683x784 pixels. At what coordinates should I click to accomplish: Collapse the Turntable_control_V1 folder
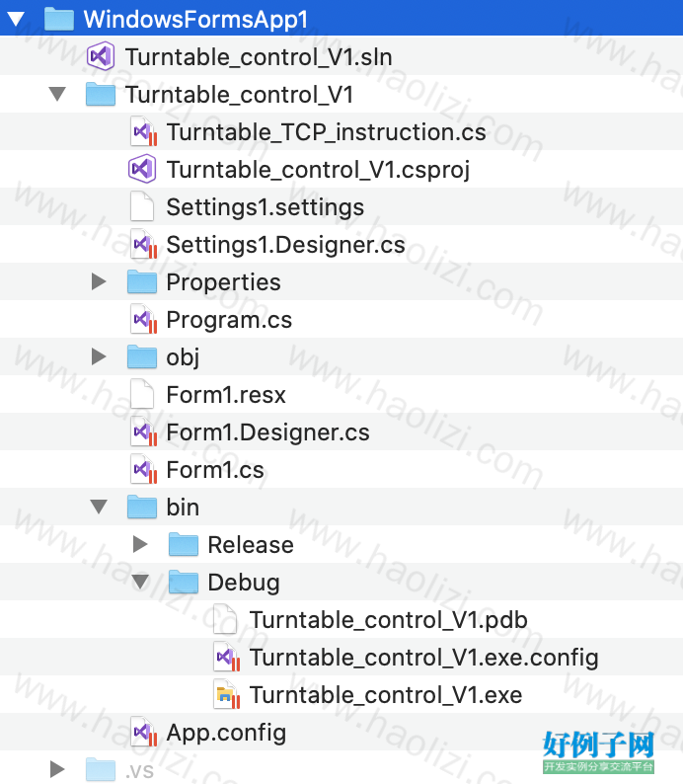pyautogui.click(x=57, y=94)
